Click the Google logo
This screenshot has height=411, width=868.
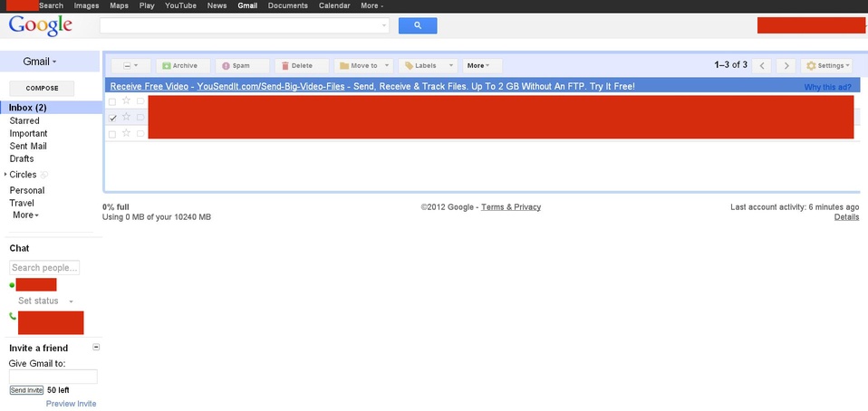coord(41,26)
